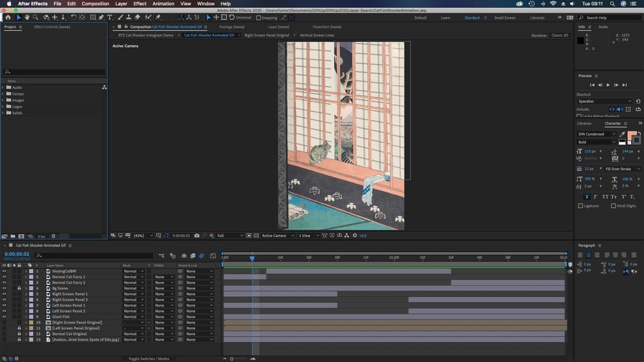Enable the Hindi Digits checkbox

coord(613,206)
